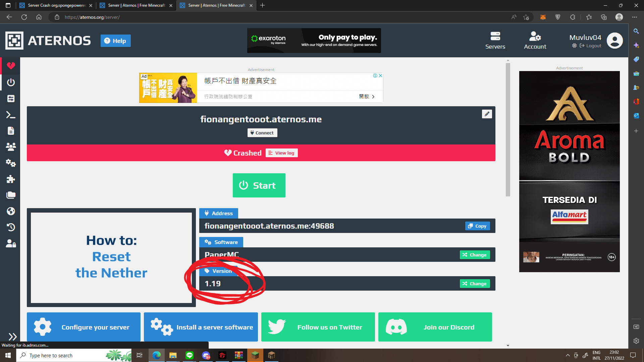Open account settings gear next to Logout

pyautogui.click(x=575, y=46)
